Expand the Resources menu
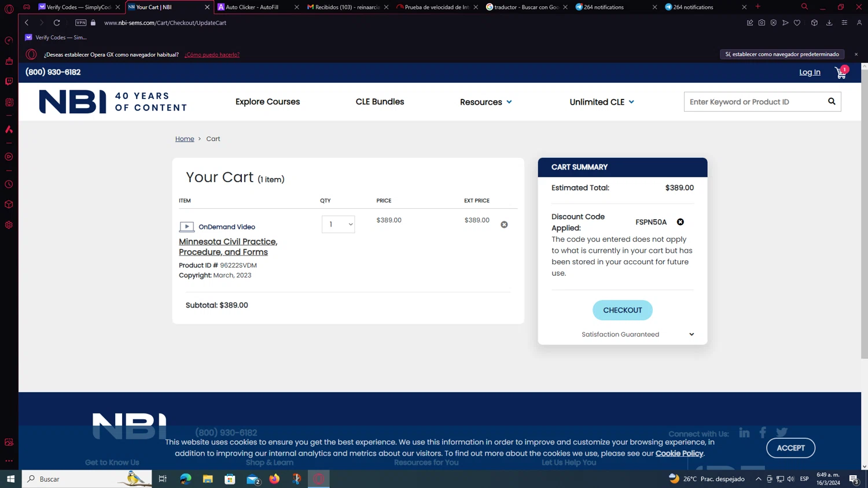 [486, 102]
